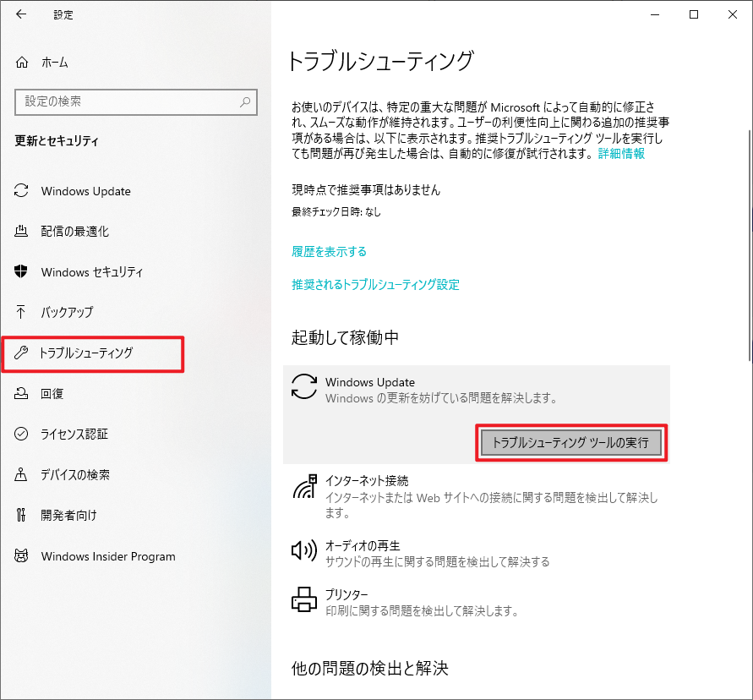Minimize the 設定 window

tap(655, 14)
